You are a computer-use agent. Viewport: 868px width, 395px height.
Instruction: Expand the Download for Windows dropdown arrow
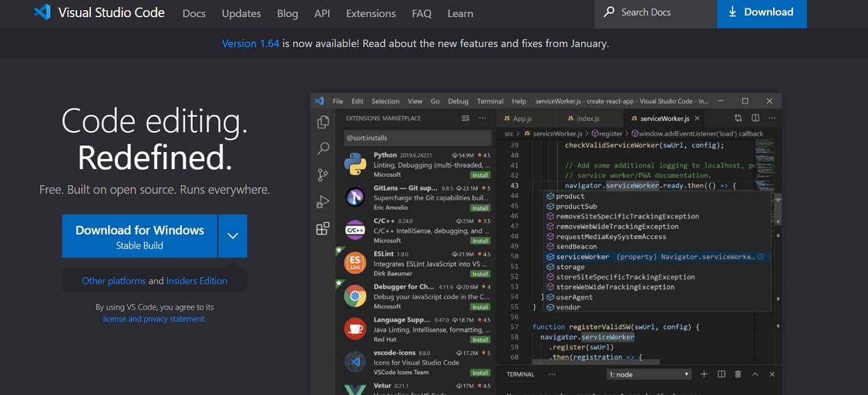pos(232,236)
